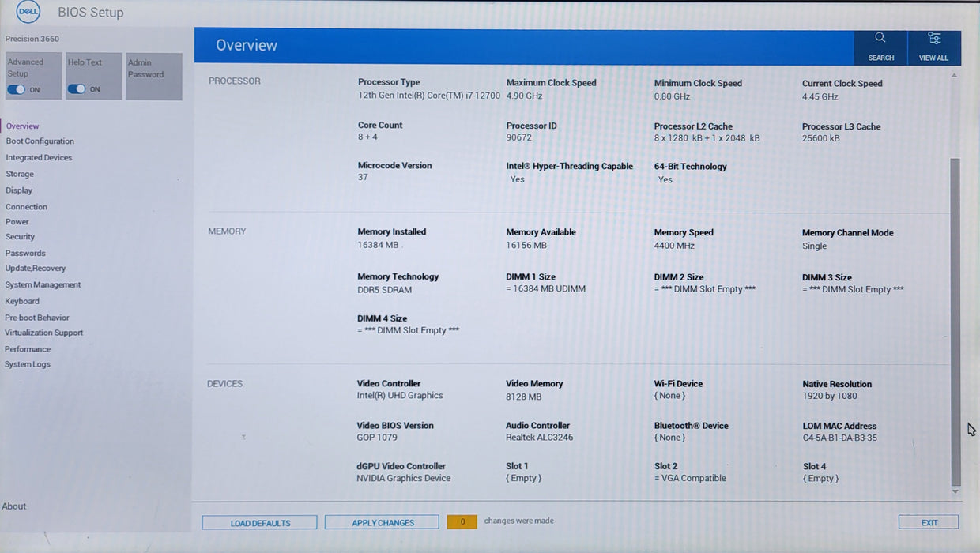Select Passwords in the sidebar

click(x=25, y=254)
